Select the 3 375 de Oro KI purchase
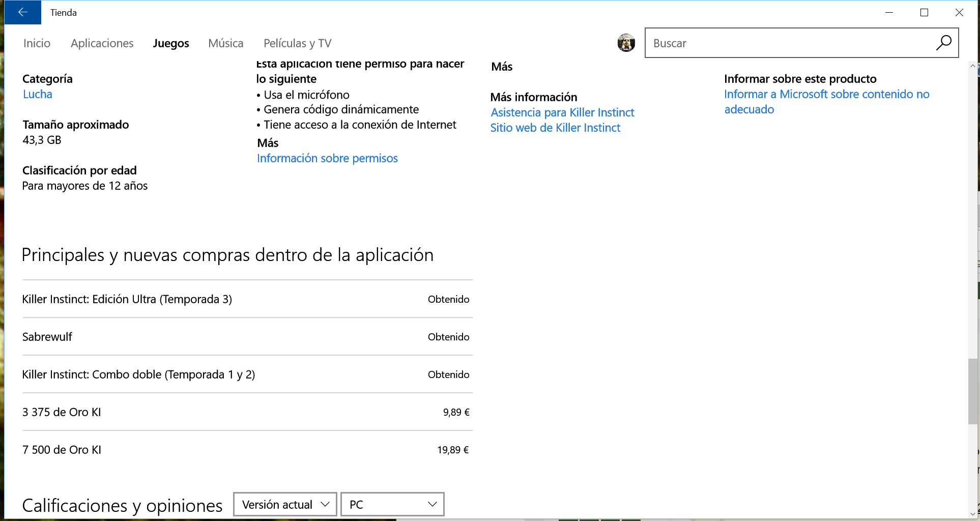Viewport: 980px width, 521px height. pos(247,412)
